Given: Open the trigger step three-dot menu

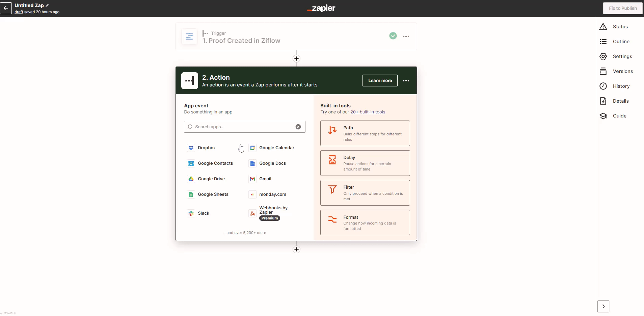Looking at the screenshot, I should tap(406, 36).
